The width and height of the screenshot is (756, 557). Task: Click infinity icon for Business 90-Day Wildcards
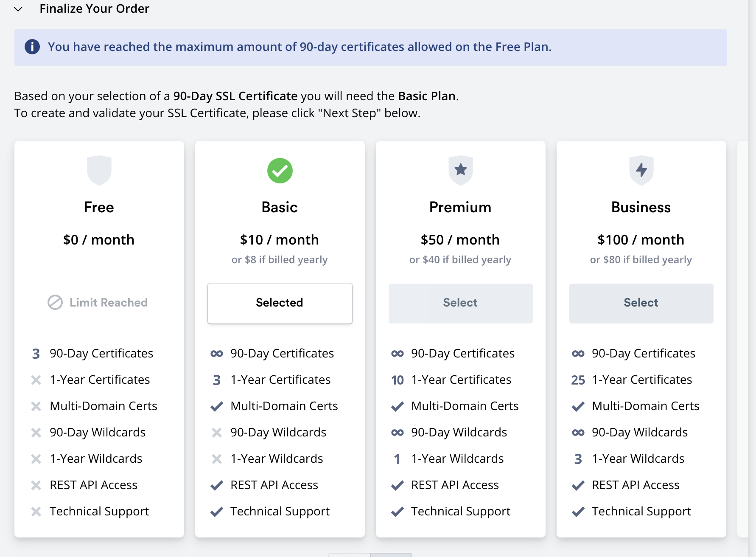(578, 433)
